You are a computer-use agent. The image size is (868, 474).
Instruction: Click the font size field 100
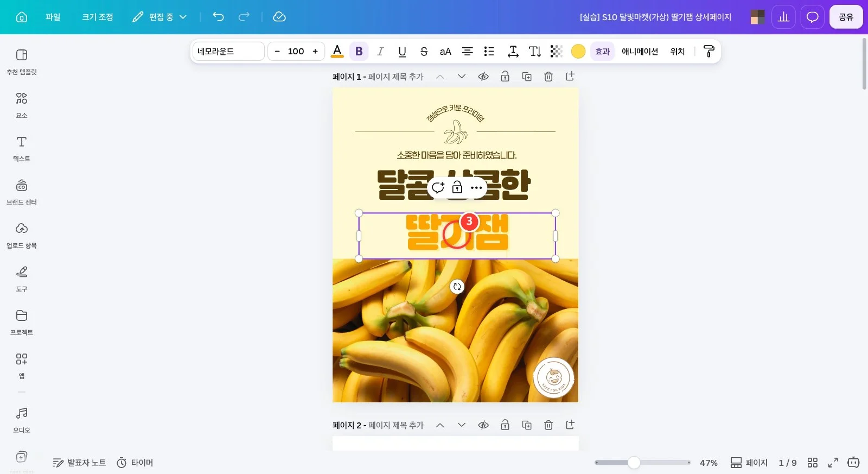click(296, 51)
